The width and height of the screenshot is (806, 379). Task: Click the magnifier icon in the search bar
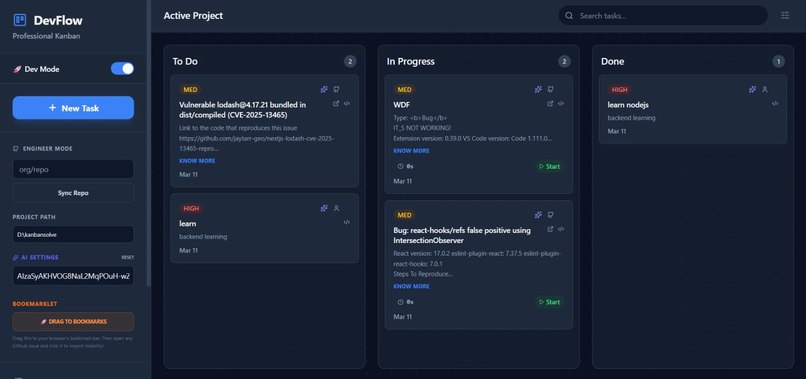coord(569,15)
